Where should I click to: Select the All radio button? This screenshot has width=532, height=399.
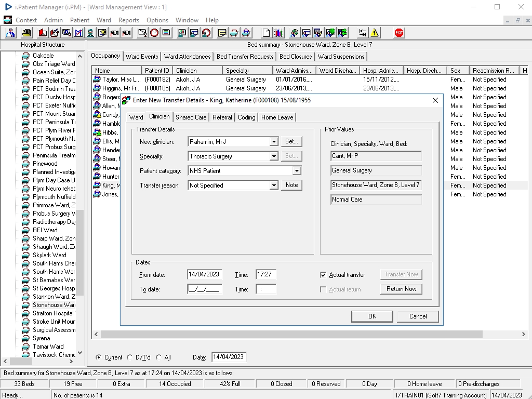158,357
